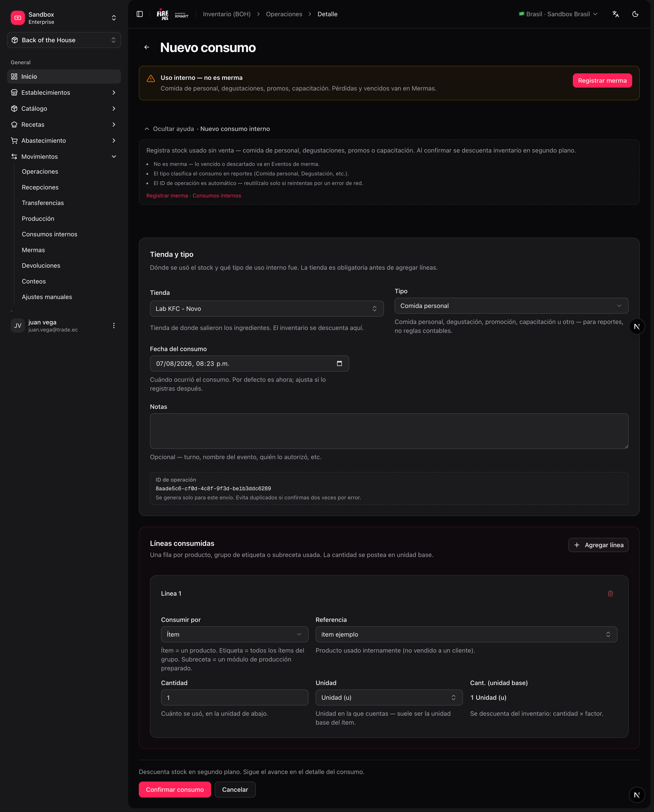Open Operaciones in the sidebar
Image resolution: width=654 pixels, height=812 pixels.
[40, 171]
